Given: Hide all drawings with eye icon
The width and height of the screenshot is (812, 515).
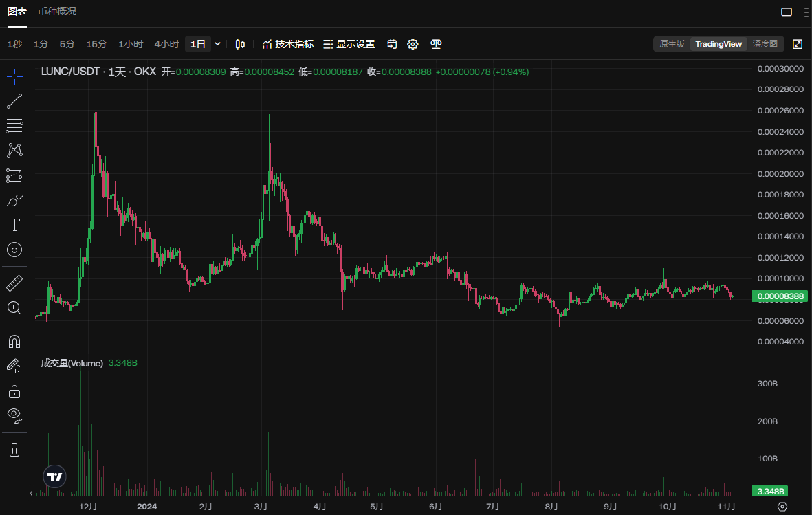Looking at the screenshot, I should tap(14, 415).
